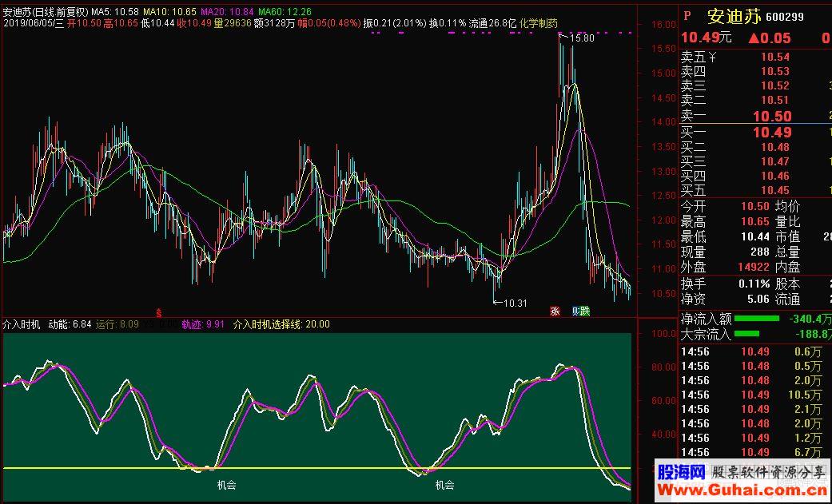
Task: Click the 净资 value 5.06
Action: coord(758,300)
